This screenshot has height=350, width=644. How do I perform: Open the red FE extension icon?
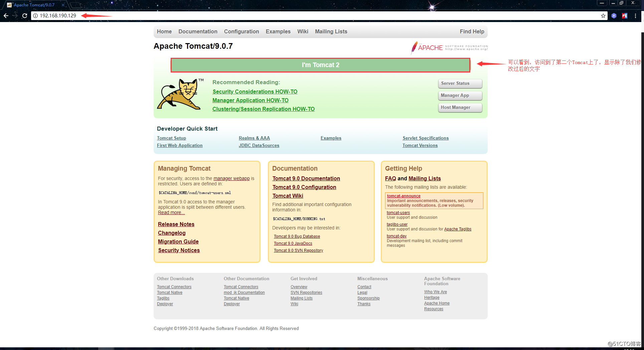point(625,16)
